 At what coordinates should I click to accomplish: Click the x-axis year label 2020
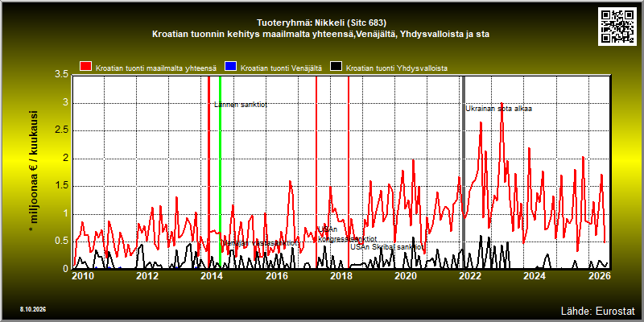coord(406,276)
